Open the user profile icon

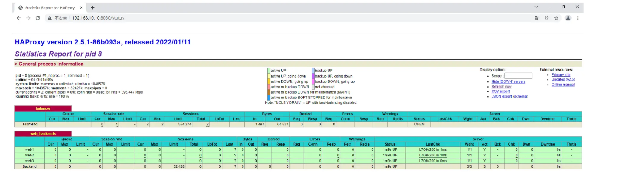(568, 18)
